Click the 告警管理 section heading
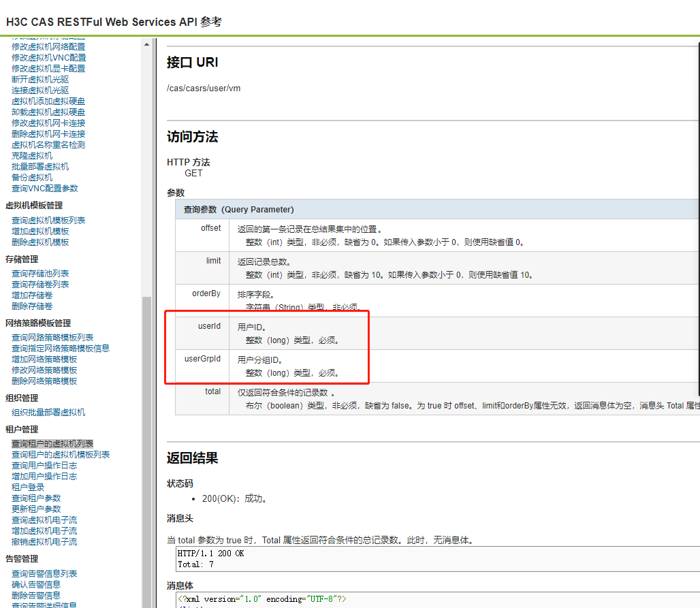The image size is (700, 608). pos(22,559)
